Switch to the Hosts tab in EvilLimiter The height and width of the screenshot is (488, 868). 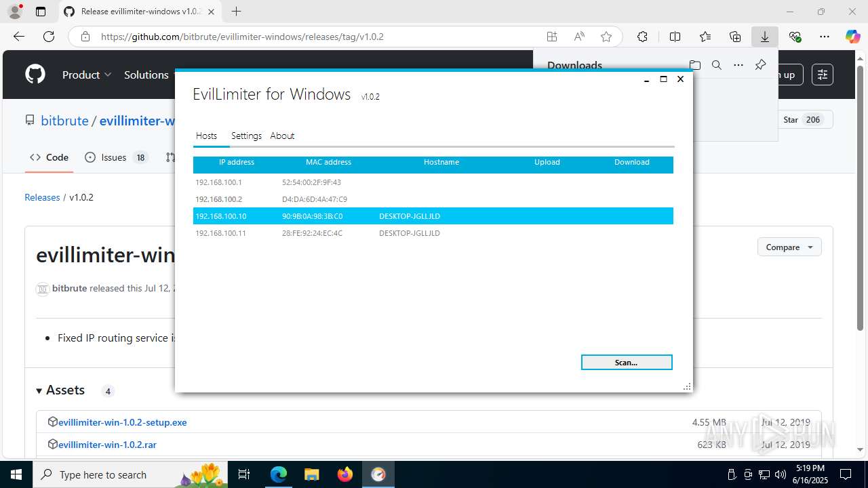point(206,136)
